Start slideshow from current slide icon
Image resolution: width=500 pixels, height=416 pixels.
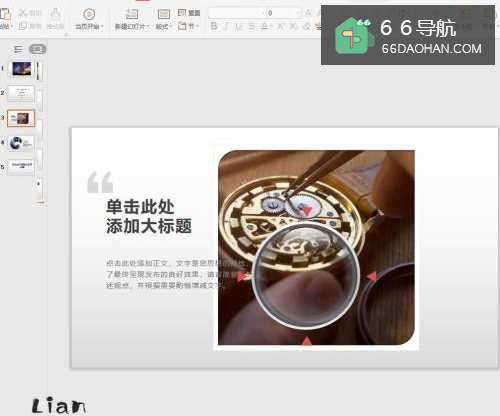(89, 14)
